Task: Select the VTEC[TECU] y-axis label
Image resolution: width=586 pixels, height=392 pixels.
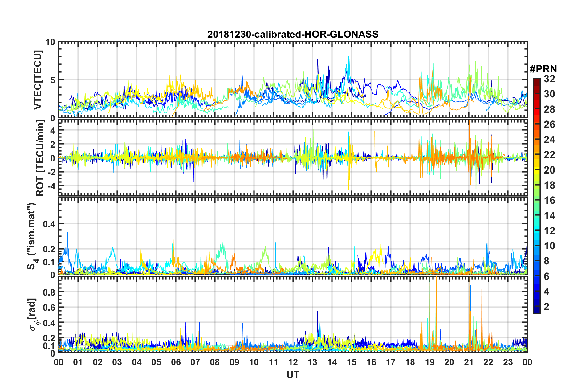Action: click(x=38, y=80)
